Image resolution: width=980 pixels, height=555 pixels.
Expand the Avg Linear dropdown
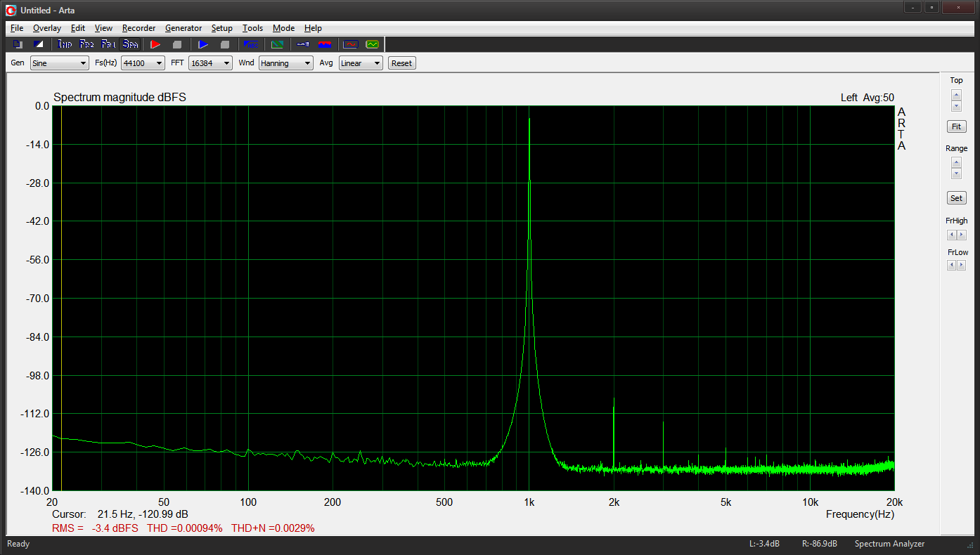point(361,63)
